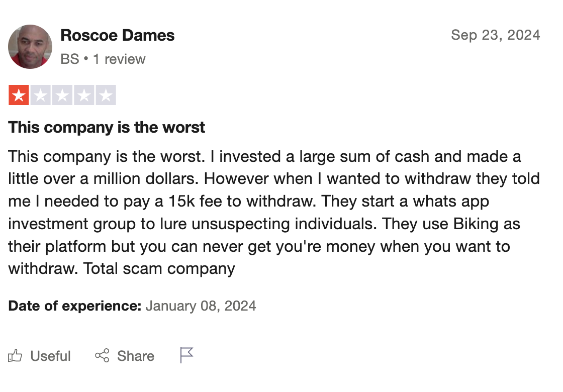This screenshot has height=392, width=563.
Task: Click the thumbs-up Useful icon
Action: (x=15, y=356)
